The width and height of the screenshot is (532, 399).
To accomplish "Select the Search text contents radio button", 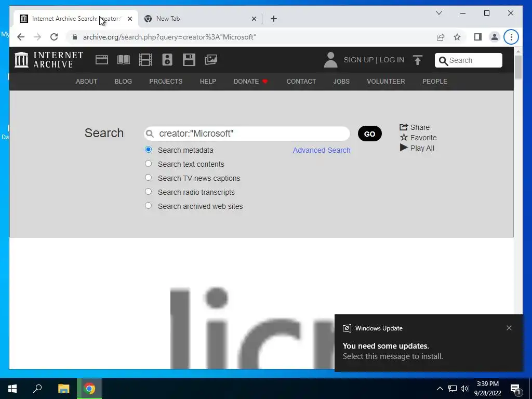I will coord(148,164).
